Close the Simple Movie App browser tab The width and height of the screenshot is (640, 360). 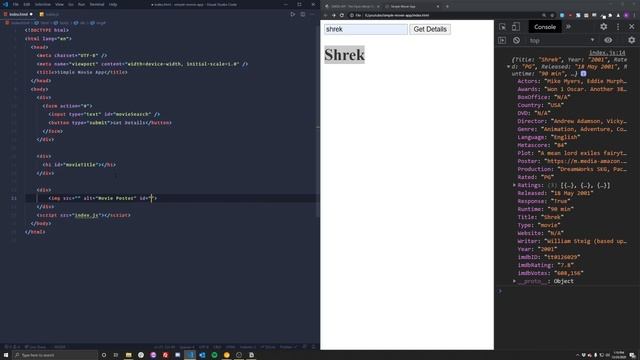point(438,7)
